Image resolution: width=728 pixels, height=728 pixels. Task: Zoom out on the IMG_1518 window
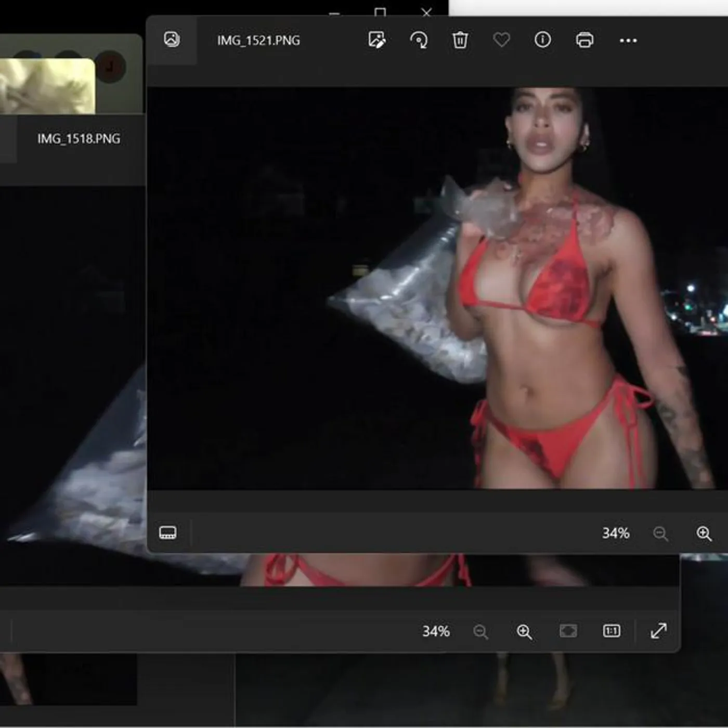point(480,632)
